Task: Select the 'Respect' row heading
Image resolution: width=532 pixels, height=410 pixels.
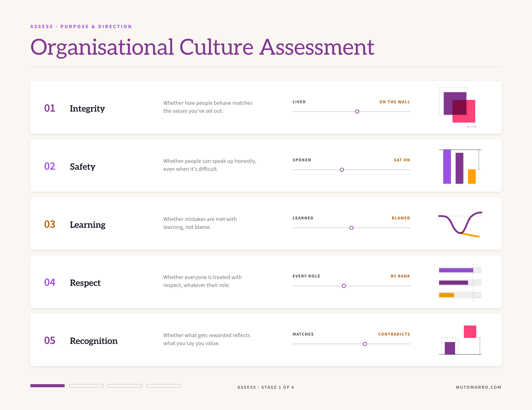Action: 85,283
